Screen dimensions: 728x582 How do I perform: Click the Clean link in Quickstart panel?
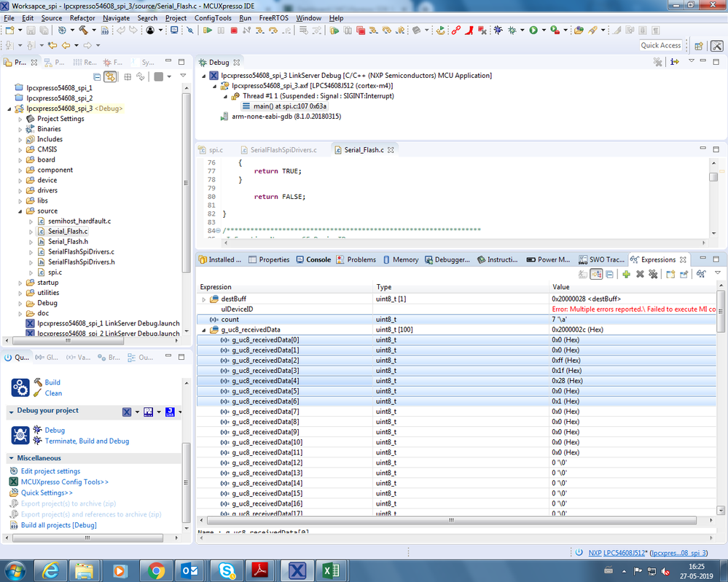[53, 393]
